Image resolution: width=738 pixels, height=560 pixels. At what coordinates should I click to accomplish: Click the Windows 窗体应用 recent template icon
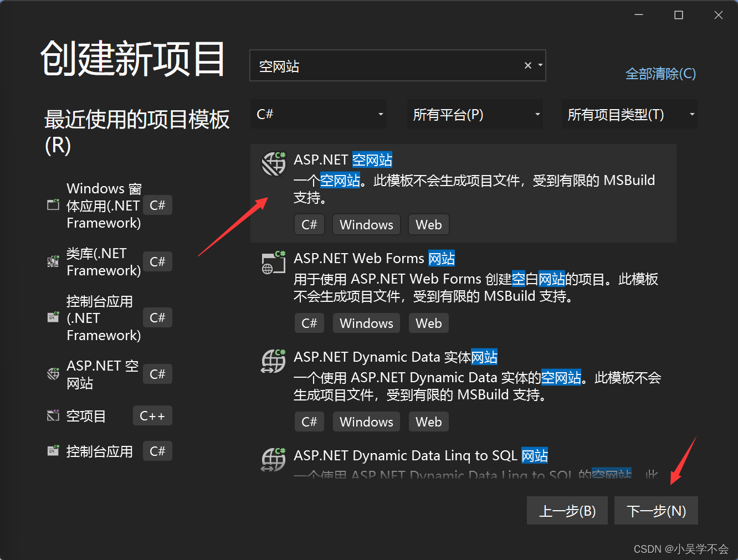click(x=53, y=205)
